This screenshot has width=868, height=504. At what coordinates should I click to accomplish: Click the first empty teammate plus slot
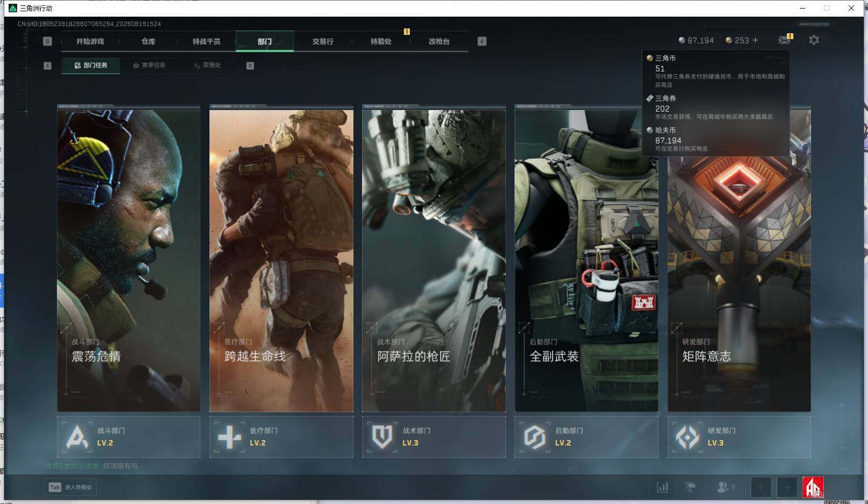tap(761, 487)
